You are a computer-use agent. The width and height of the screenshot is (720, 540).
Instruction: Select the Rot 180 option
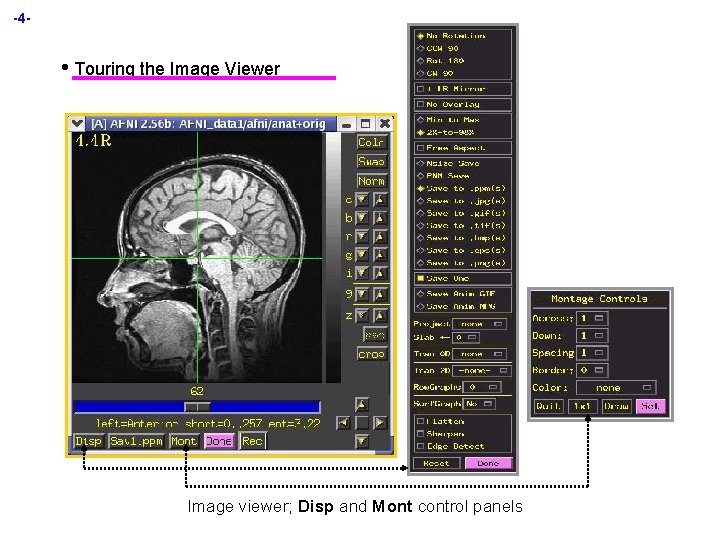pos(440,61)
